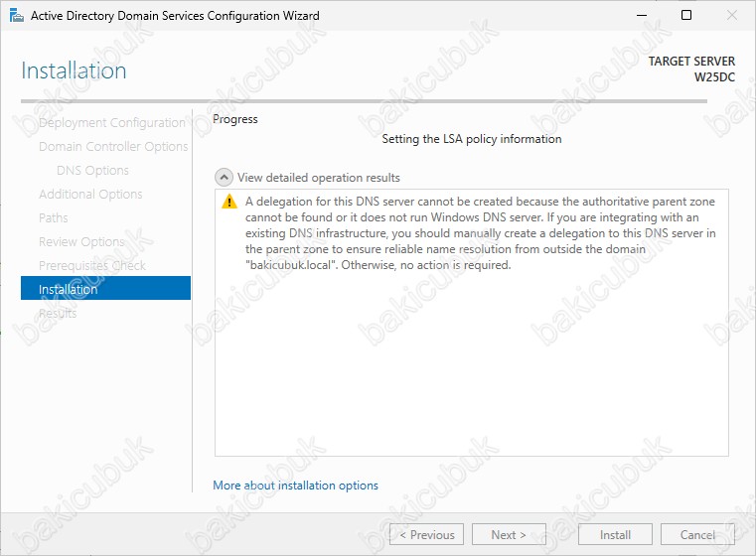This screenshot has height=556, width=756.
Task: Click the yellow warning triangle icon
Action: [x=229, y=201]
